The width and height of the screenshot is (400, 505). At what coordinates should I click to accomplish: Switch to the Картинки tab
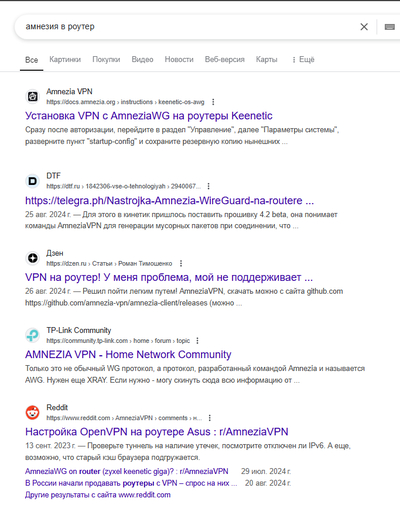[65, 60]
